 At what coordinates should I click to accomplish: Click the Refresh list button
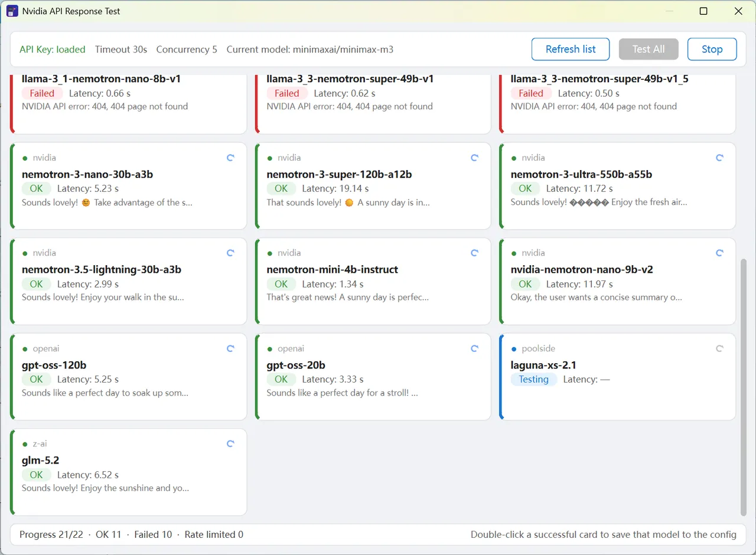571,49
